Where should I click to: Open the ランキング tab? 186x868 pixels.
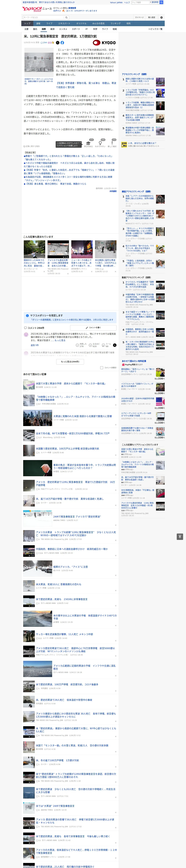115,23
